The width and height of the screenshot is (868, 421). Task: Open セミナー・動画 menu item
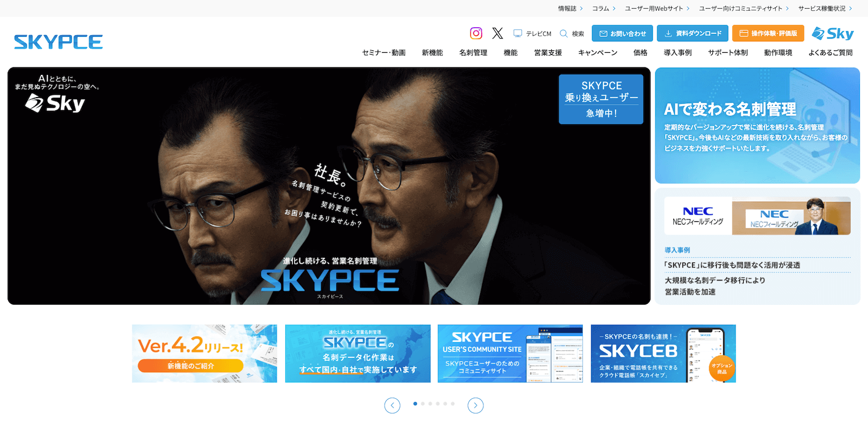coord(384,53)
